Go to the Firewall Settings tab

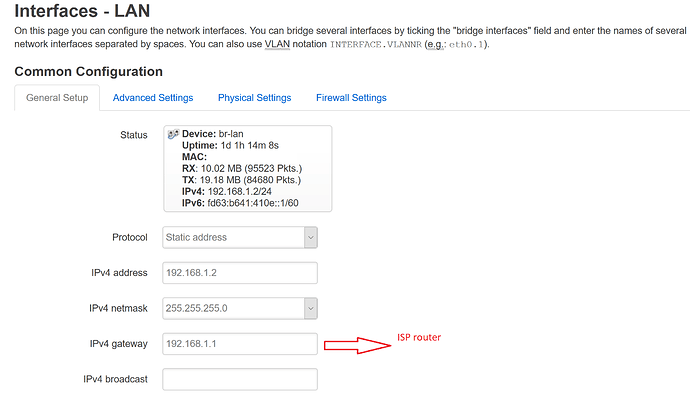(351, 98)
